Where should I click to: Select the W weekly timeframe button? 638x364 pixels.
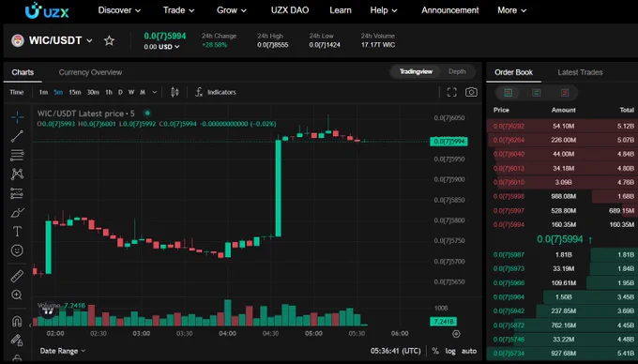(x=131, y=92)
